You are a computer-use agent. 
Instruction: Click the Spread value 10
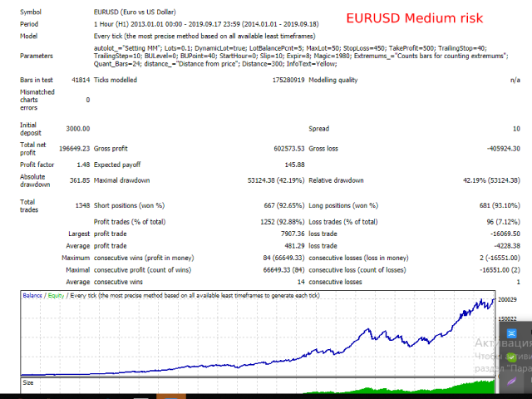[x=516, y=129]
